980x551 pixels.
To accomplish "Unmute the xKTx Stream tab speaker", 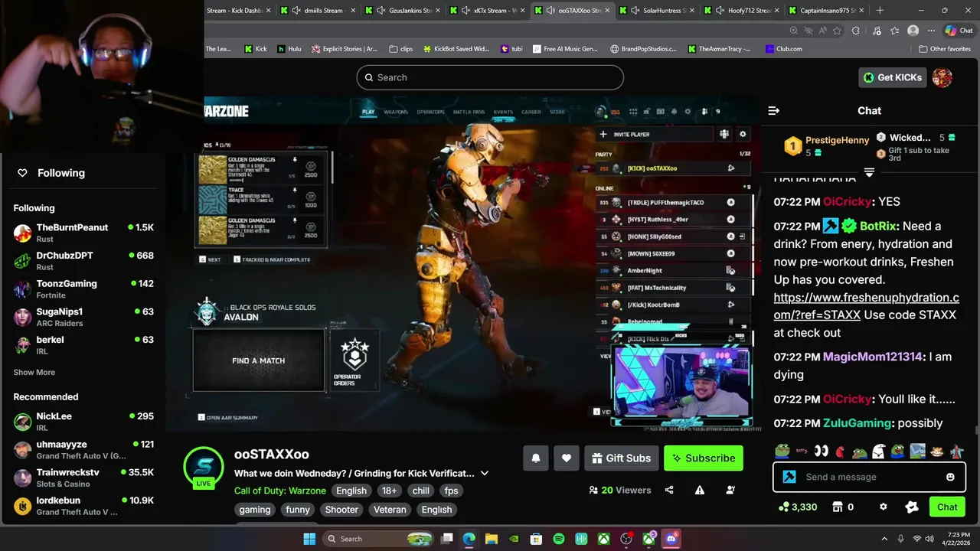I will [465, 11].
